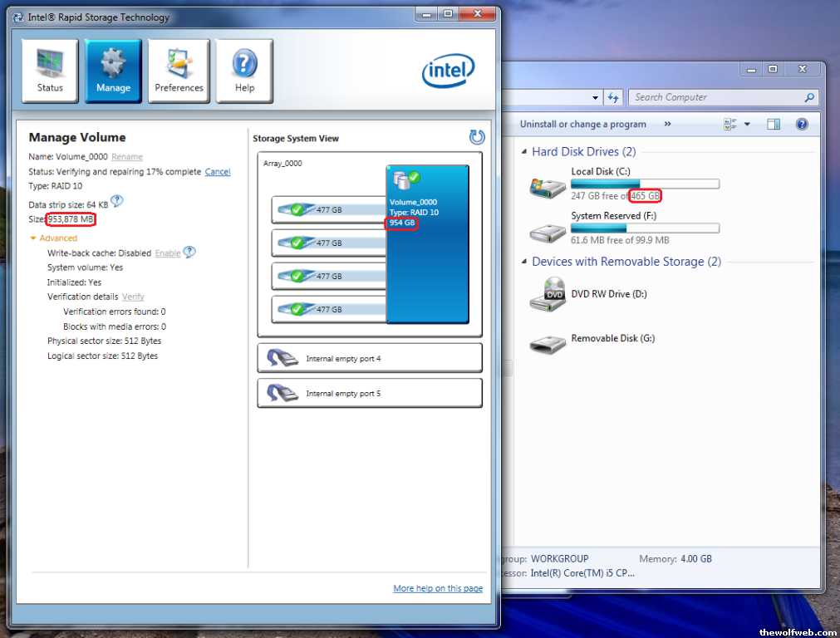Select Internal empty port 4
840x638 pixels.
click(370, 359)
